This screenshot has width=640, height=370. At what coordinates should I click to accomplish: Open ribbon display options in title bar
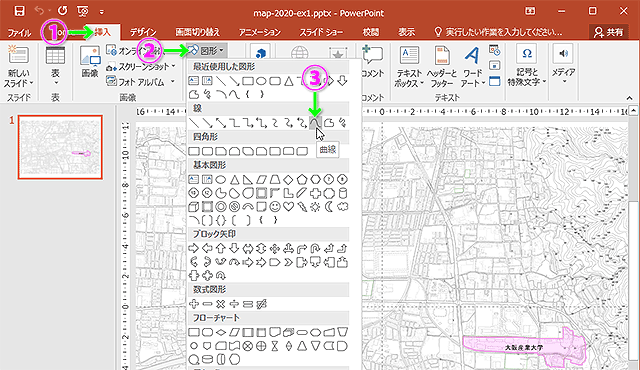tap(530, 11)
